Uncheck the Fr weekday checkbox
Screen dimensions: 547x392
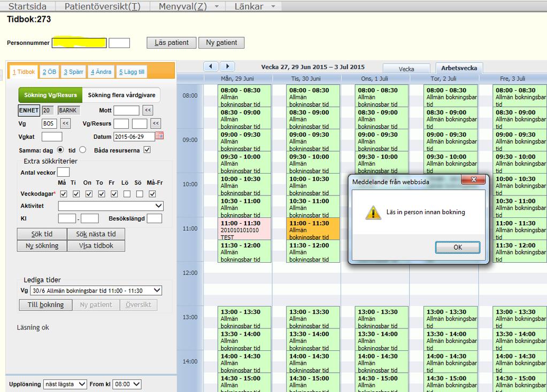click(114, 194)
